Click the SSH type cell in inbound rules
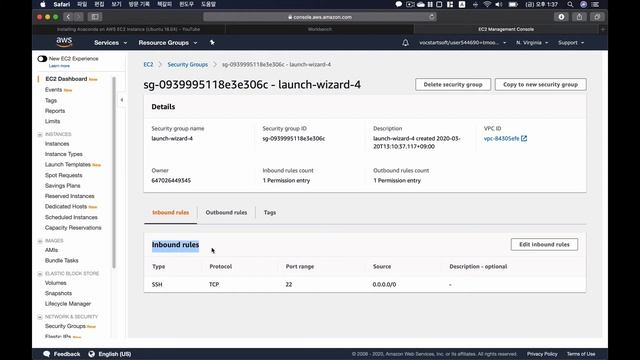This screenshot has width=640, height=360. (157, 284)
